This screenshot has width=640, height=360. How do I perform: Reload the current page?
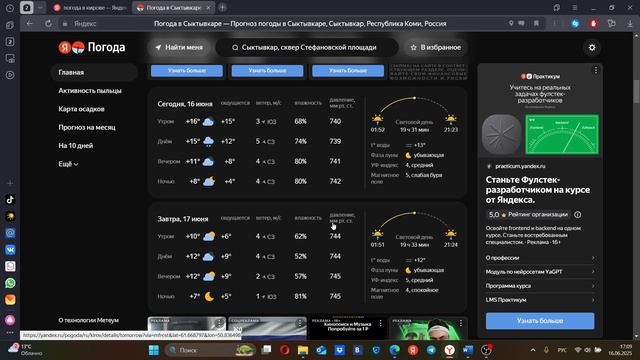click(48, 24)
